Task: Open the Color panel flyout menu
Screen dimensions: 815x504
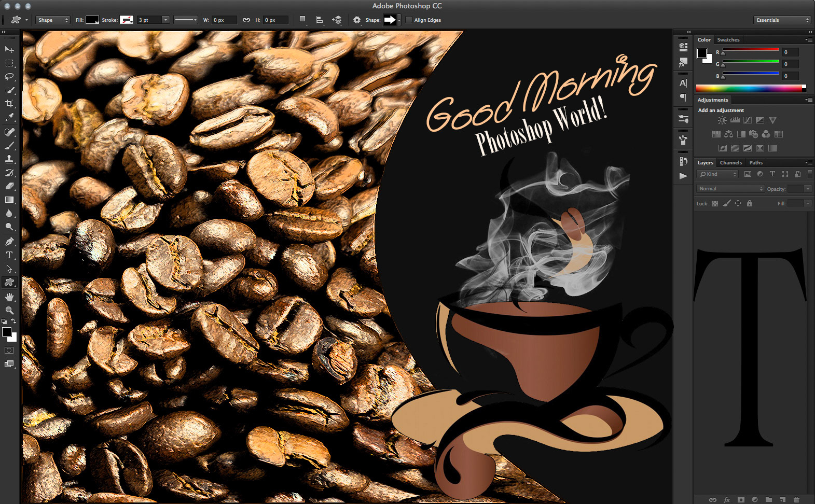Action: (x=809, y=39)
